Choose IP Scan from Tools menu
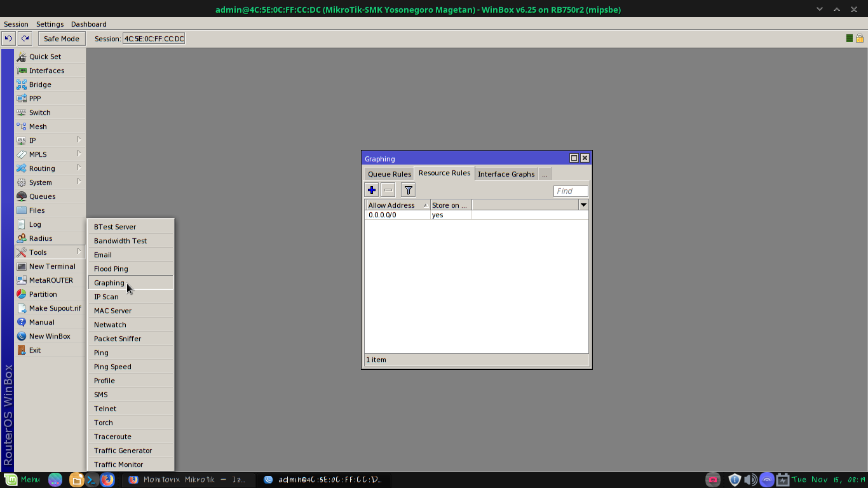Screen dimensions: 868x488 click(x=130, y=297)
